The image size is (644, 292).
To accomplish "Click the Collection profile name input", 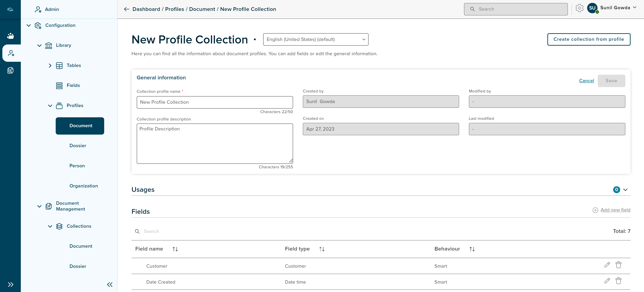I will (x=215, y=102).
